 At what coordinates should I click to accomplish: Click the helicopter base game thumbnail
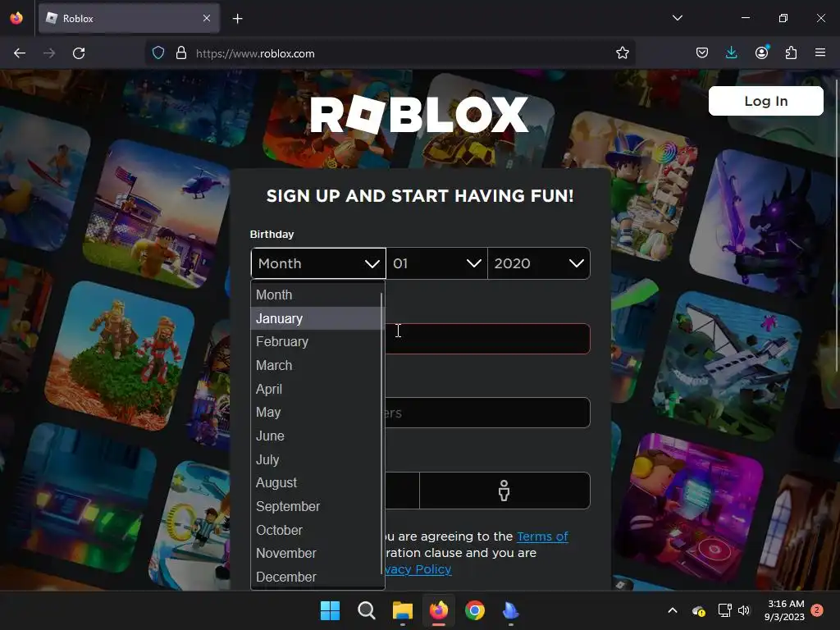(x=158, y=214)
